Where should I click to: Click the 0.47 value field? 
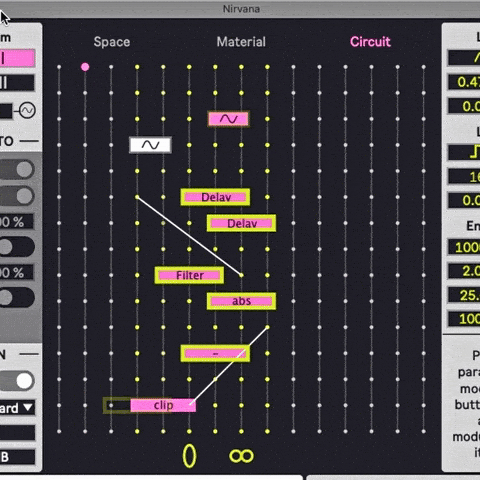click(x=464, y=82)
